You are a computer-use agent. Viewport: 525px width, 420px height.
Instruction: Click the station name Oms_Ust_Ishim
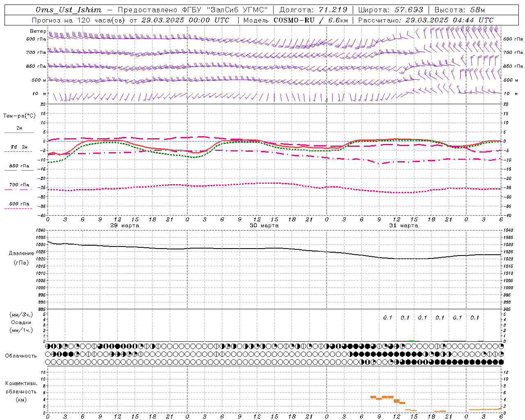pos(68,10)
